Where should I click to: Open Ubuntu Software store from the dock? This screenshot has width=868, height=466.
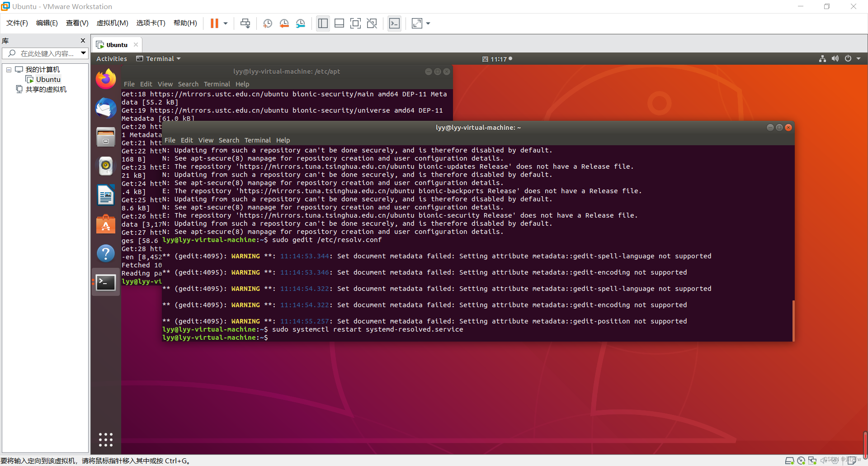coord(105,223)
